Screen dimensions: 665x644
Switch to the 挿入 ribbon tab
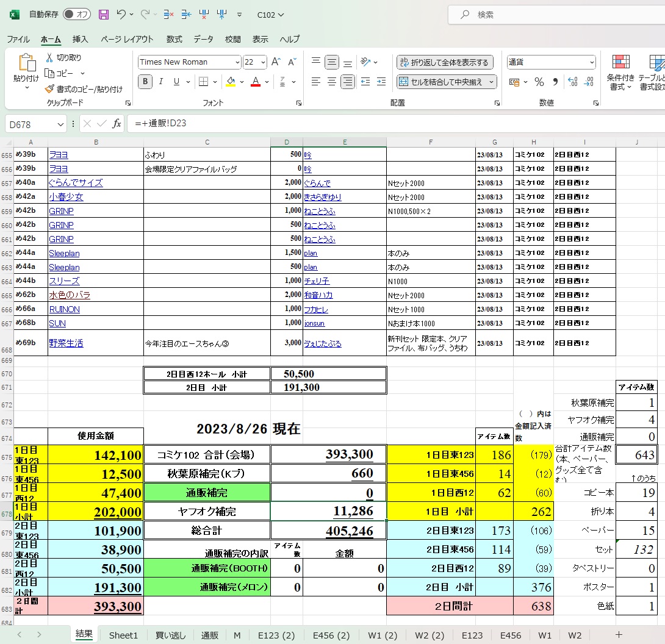pos(80,40)
